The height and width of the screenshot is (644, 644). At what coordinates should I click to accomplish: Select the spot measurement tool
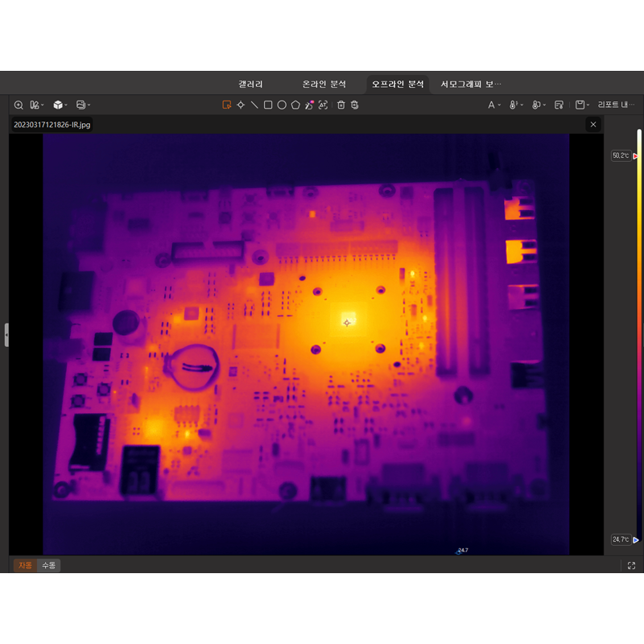click(241, 105)
